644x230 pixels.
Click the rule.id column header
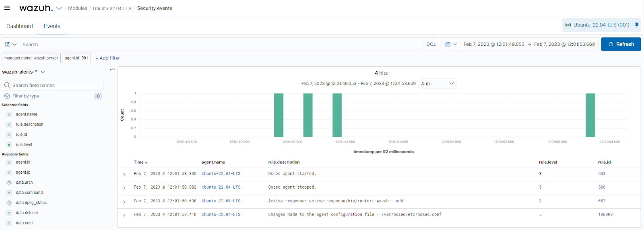tap(604, 162)
